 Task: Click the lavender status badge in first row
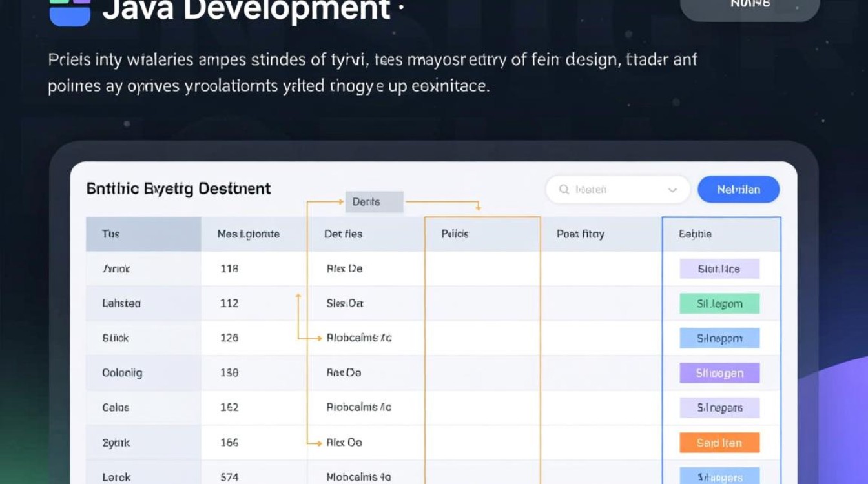[x=719, y=269]
